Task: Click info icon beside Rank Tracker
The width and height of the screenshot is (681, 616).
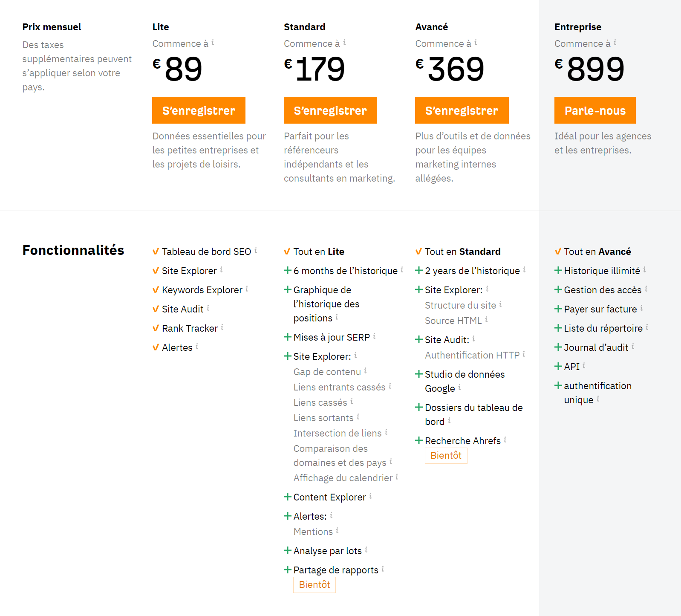Action: click(222, 327)
